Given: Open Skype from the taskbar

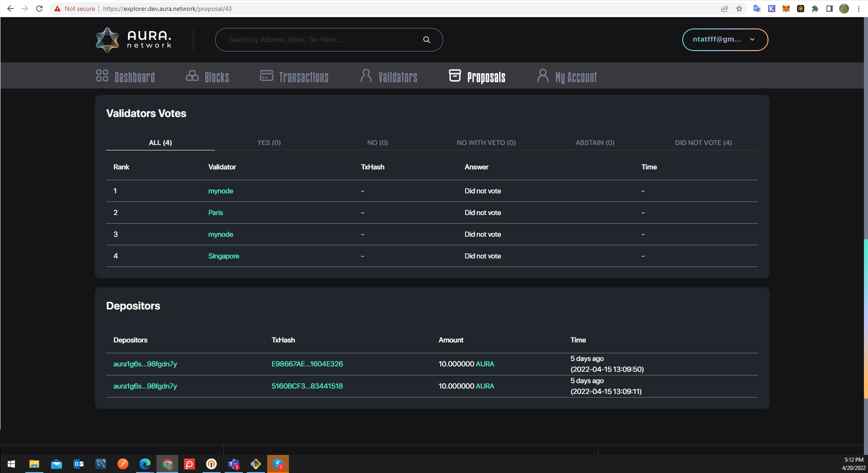Looking at the screenshot, I should (x=278, y=464).
